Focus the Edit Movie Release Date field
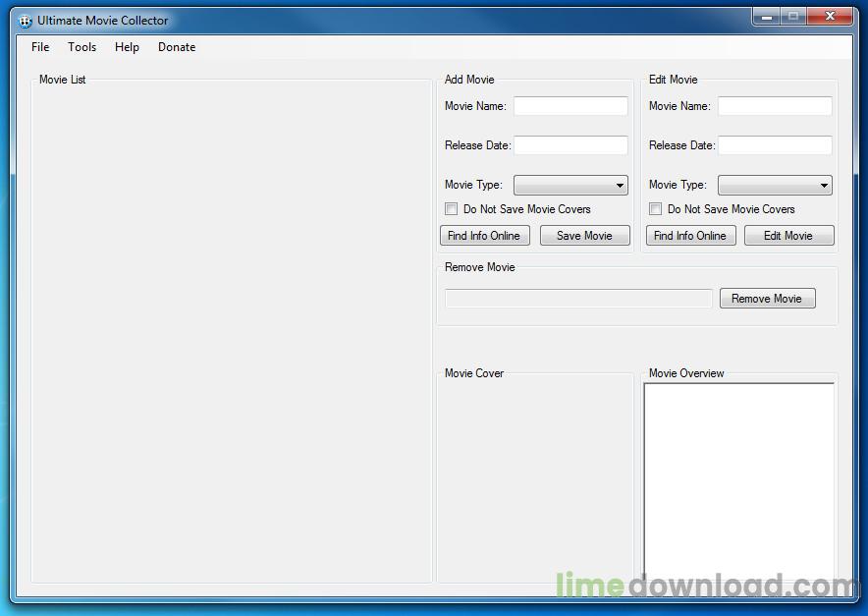The width and height of the screenshot is (868, 616). pyautogui.click(x=775, y=145)
